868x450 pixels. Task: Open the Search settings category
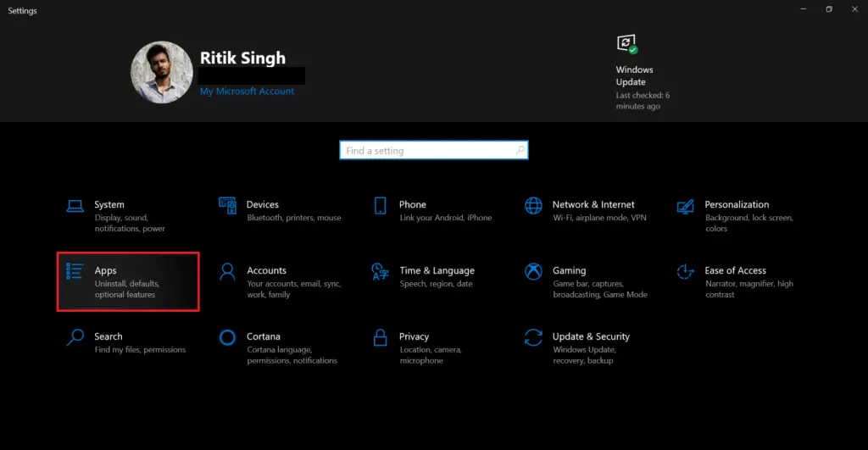[128, 342]
